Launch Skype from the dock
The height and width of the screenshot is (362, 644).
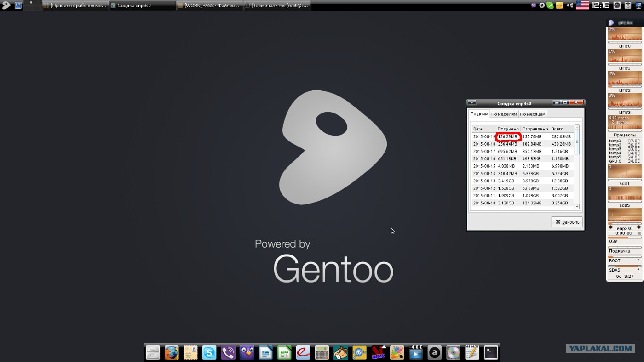[209, 353]
